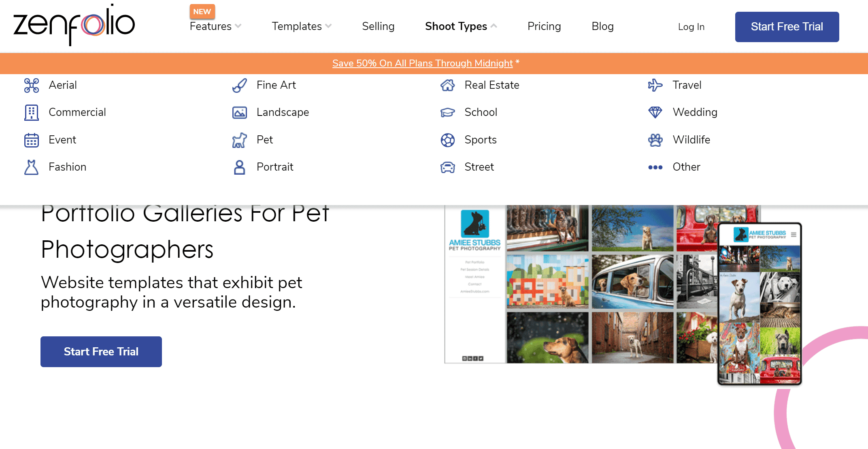The width and height of the screenshot is (868, 449).
Task: Collapse the Shoot Types menu
Action: coord(461,26)
